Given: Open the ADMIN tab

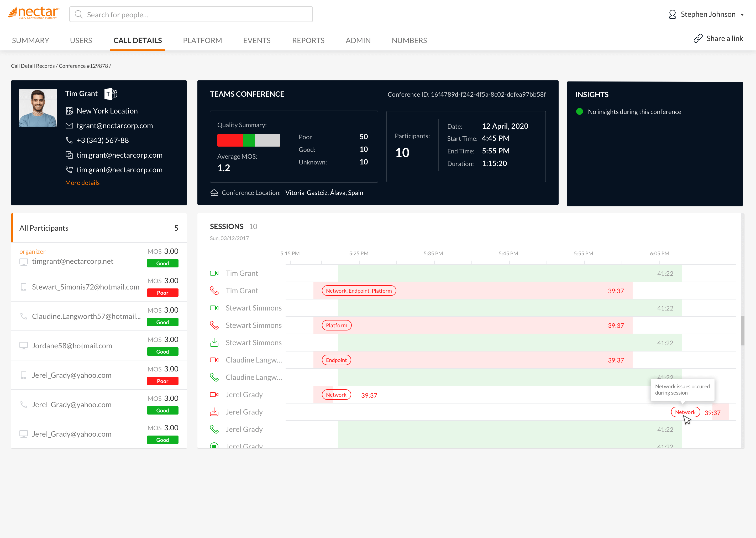Looking at the screenshot, I should coord(358,40).
